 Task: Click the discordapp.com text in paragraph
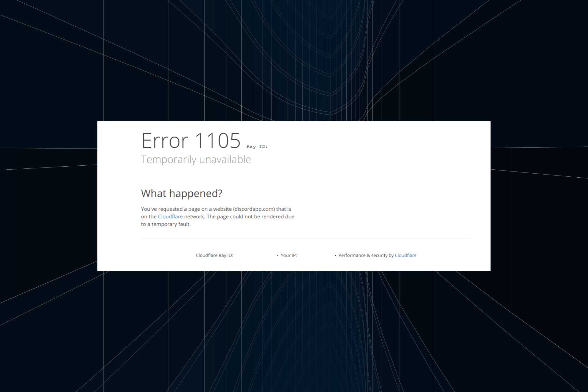click(254, 209)
